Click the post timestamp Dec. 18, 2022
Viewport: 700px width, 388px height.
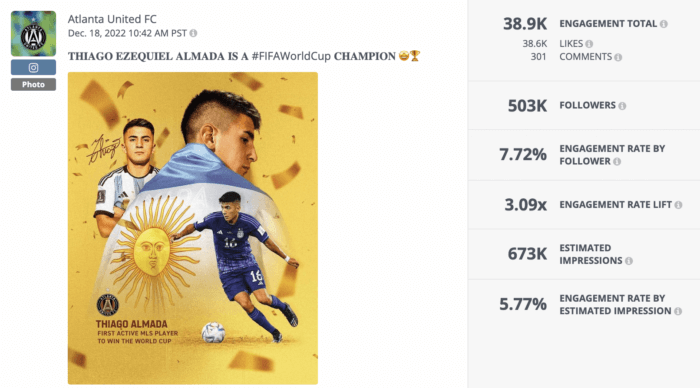coord(127,33)
